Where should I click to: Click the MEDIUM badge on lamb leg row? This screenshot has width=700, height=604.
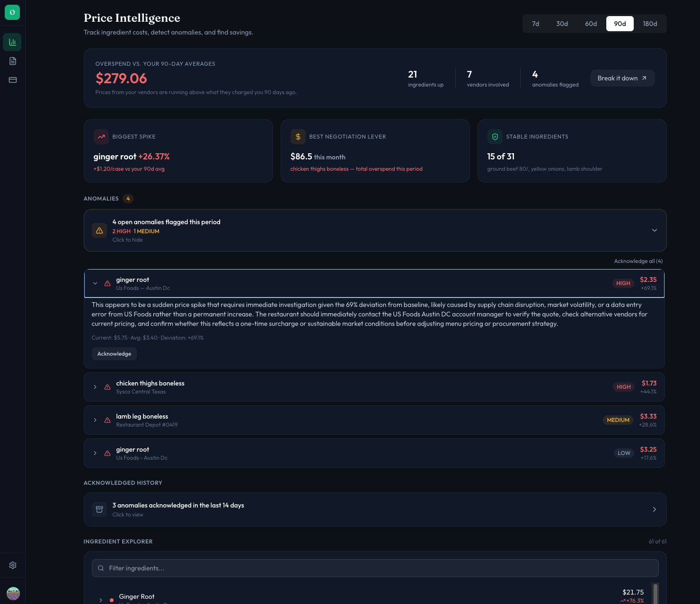point(618,420)
